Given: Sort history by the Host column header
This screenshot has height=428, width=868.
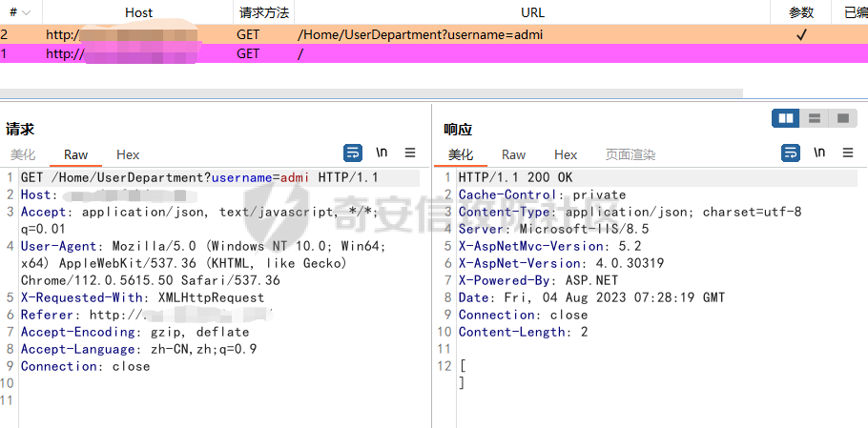Looking at the screenshot, I should 138,12.
